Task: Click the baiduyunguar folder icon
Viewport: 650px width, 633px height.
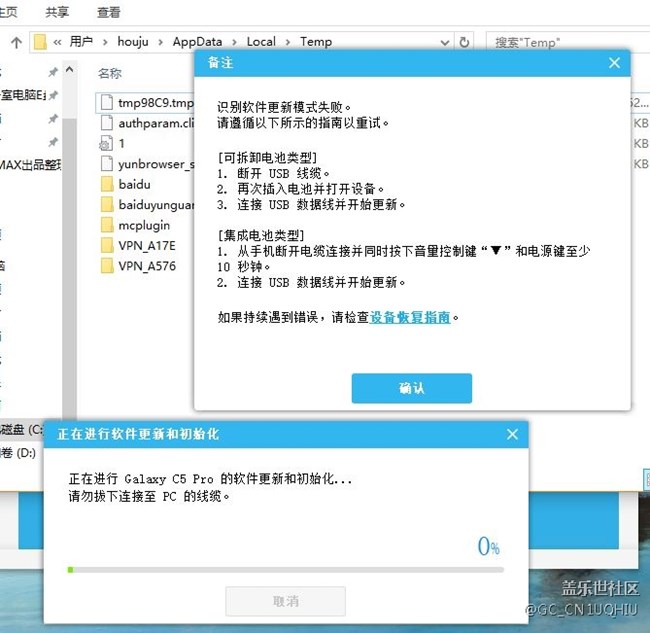Action: point(107,204)
